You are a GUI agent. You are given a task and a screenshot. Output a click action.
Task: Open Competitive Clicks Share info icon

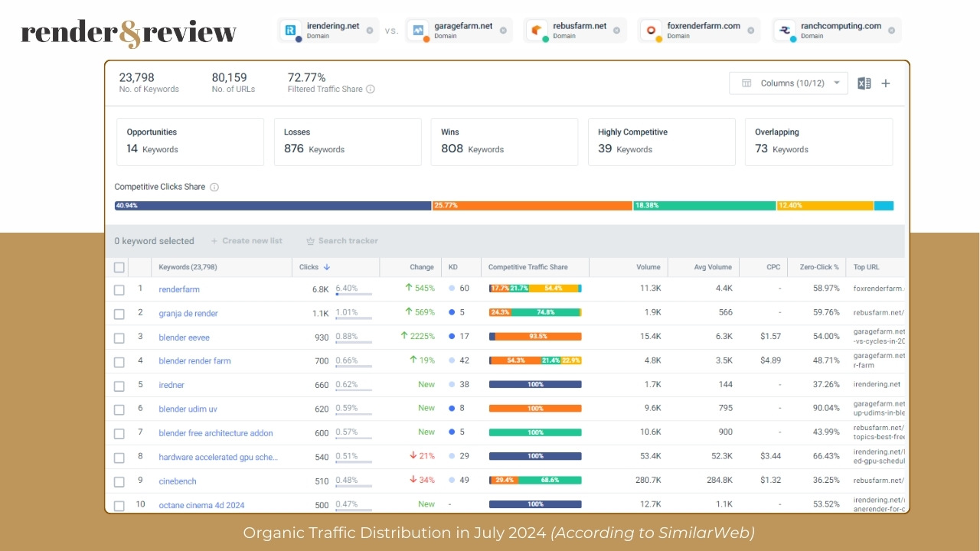(x=214, y=187)
